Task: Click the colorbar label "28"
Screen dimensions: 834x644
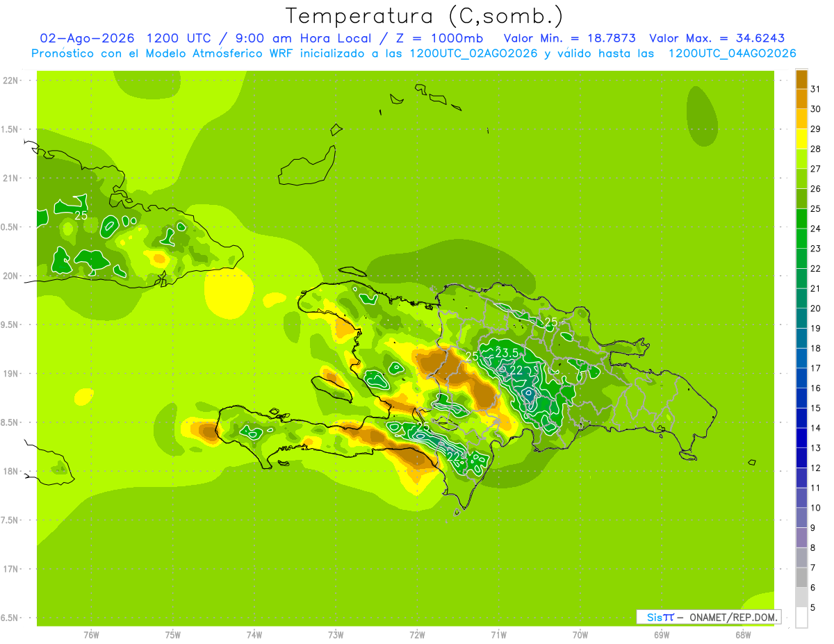Action: pos(816,149)
